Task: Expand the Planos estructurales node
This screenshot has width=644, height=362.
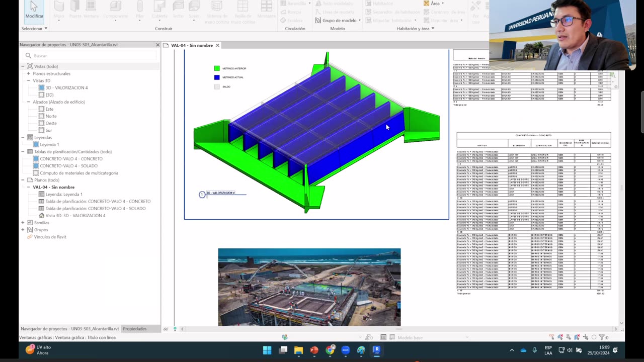Action: point(29,73)
